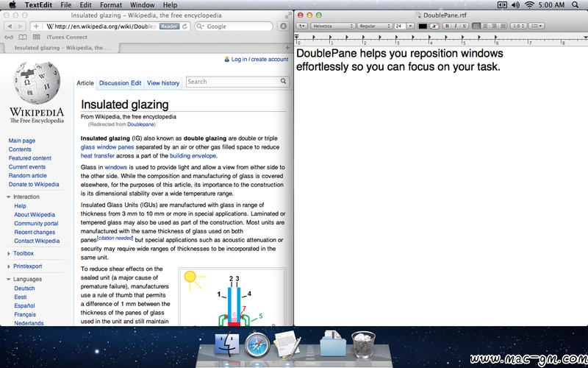Toggle bold in TextEdit toolbar
Viewport: 588px width, 368px height.
(x=447, y=26)
